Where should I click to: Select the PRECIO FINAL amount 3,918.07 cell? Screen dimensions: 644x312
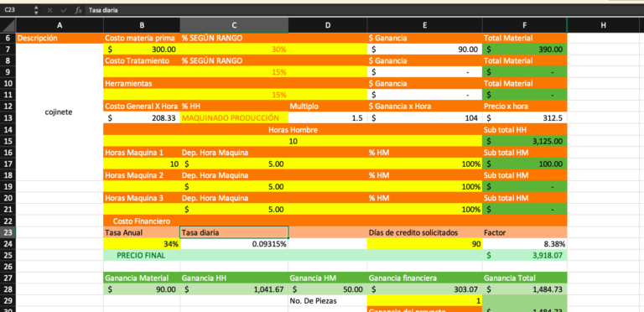[524, 255]
